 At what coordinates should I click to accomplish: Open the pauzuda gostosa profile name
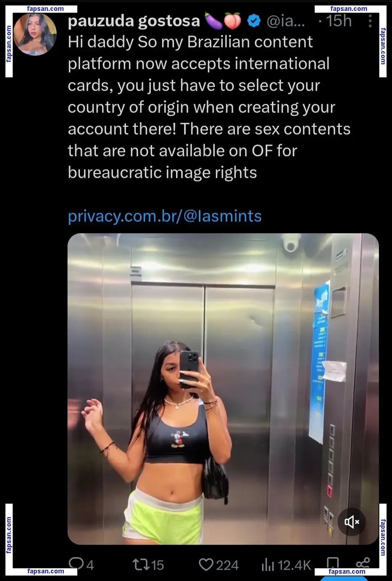[x=134, y=21]
